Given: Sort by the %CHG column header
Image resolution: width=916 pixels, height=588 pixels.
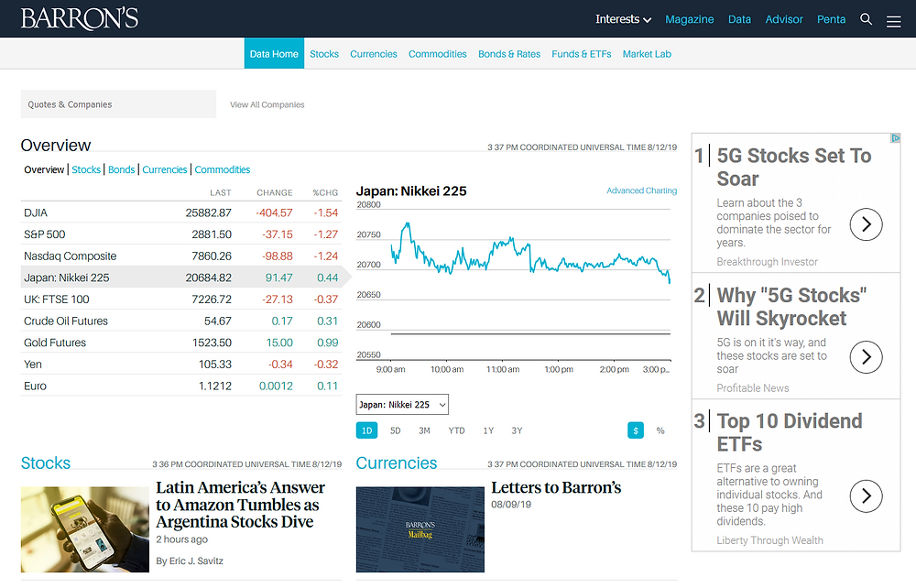Looking at the screenshot, I should (x=325, y=192).
